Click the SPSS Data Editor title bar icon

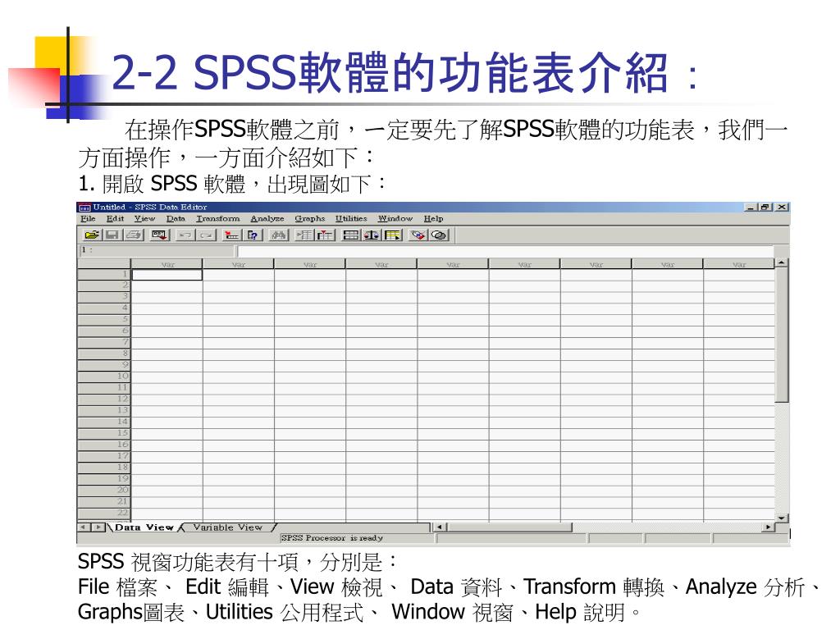click(84, 208)
